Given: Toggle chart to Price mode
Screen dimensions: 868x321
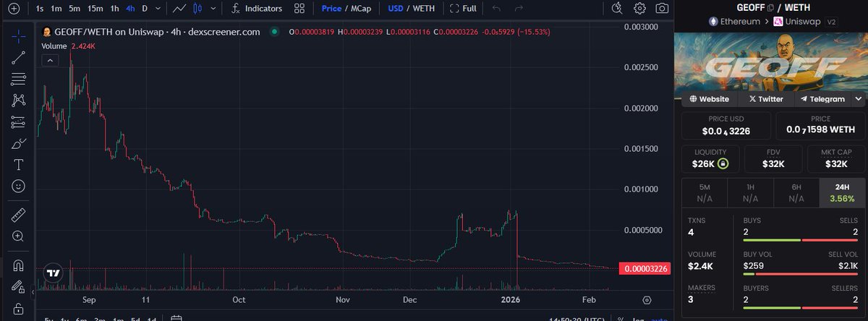Looking at the screenshot, I should (x=331, y=9).
